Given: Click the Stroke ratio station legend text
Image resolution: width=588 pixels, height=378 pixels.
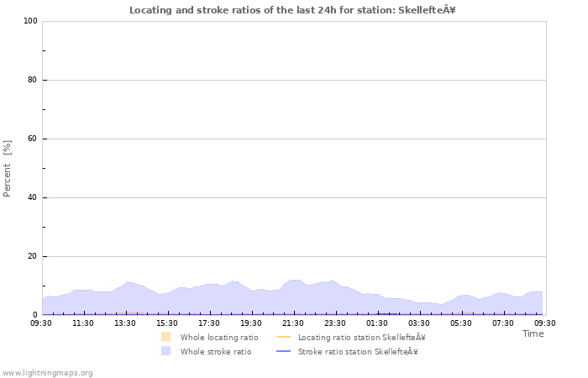Looking at the screenshot, I should 358,351.
